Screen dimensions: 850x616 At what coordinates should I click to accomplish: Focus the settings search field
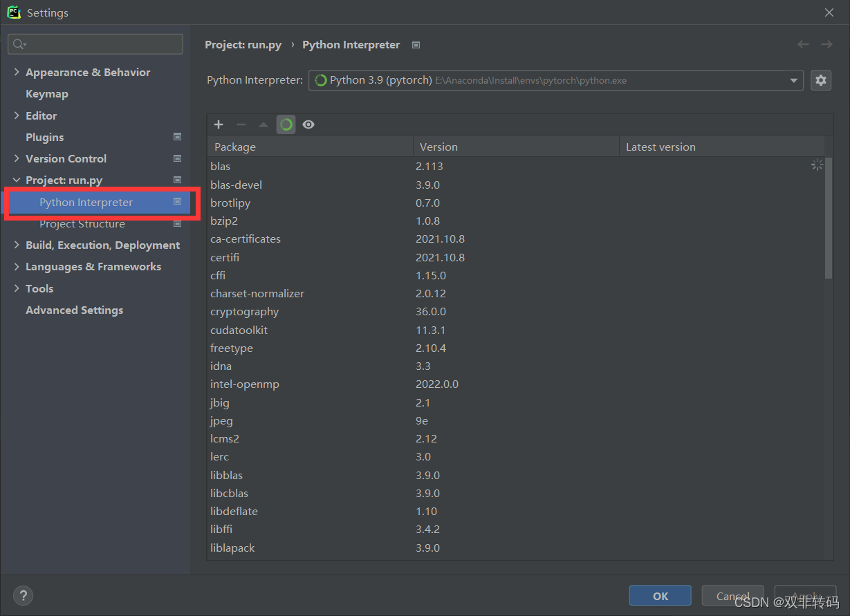[x=95, y=44]
